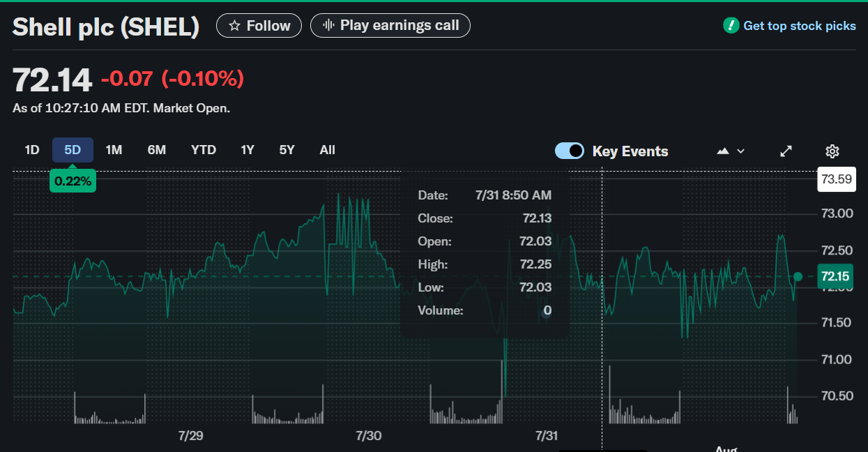Click the 73.59 price axis label
Image resolution: width=868 pixels, height=452 pixels.
coord(837,179)
